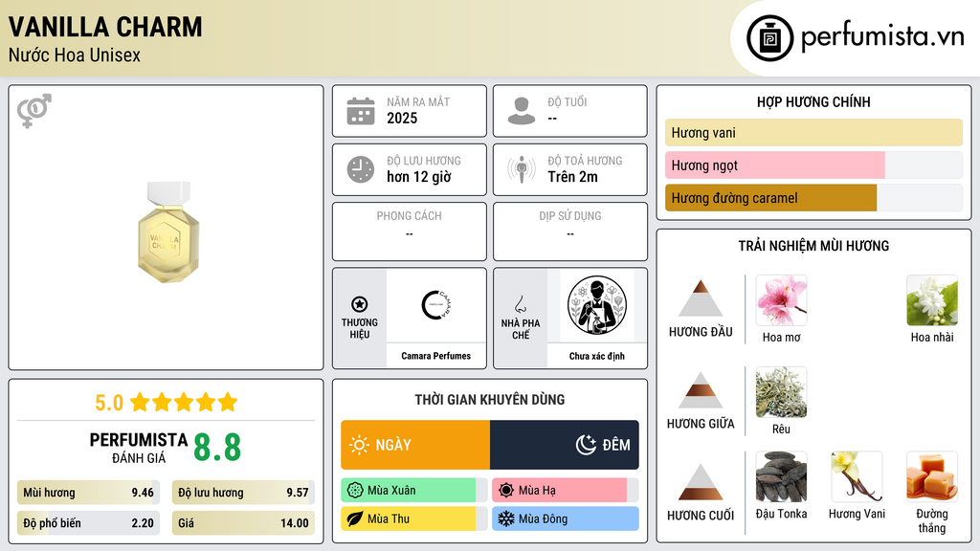Open the Vanilla Charm bottle image
The image size is (980, 551).
coord(167,231)
